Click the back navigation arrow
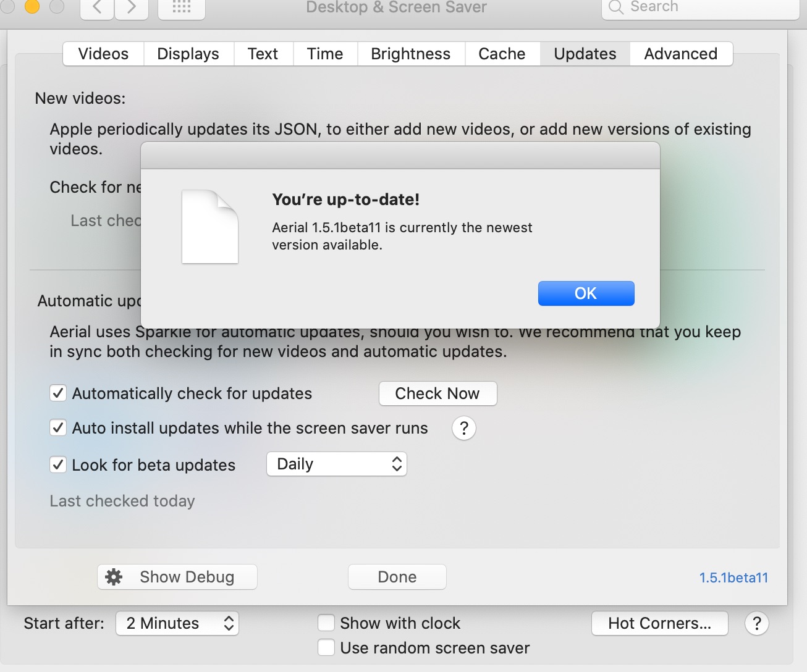This screenshot has width=807, height=672. click(97, 8)
